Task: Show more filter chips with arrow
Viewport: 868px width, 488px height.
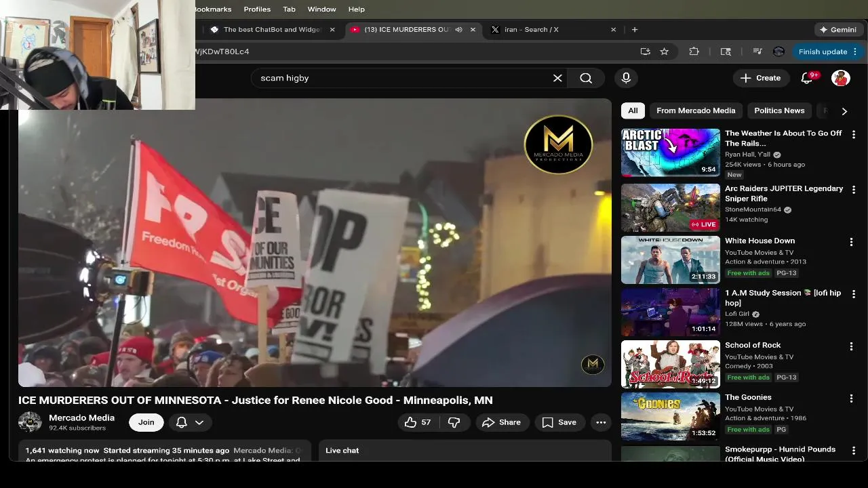Action: [844, 111]
